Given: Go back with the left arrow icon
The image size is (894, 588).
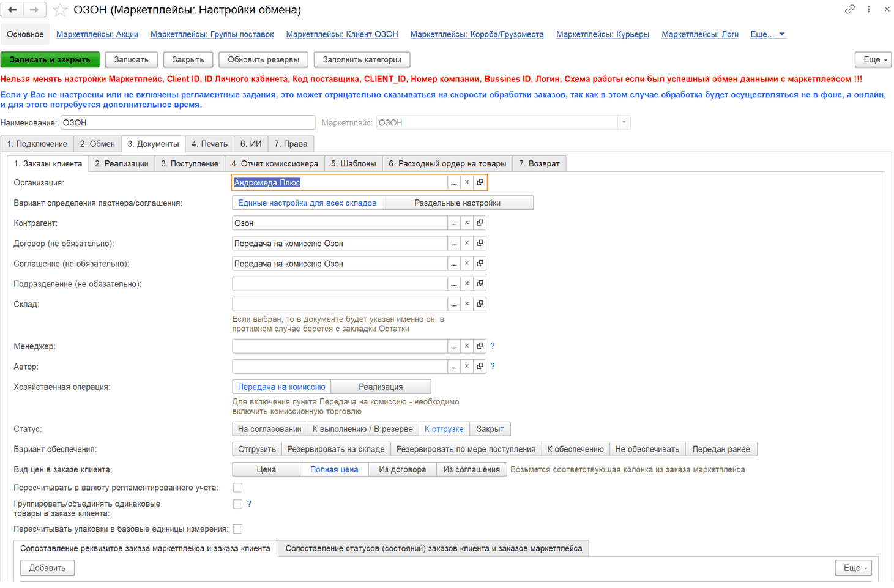Looking at the screenshot, I should [x=13, y=10].
